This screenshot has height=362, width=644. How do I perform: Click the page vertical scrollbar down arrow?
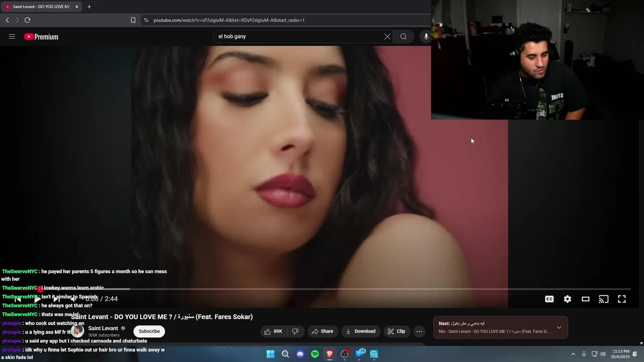[641, 343]
